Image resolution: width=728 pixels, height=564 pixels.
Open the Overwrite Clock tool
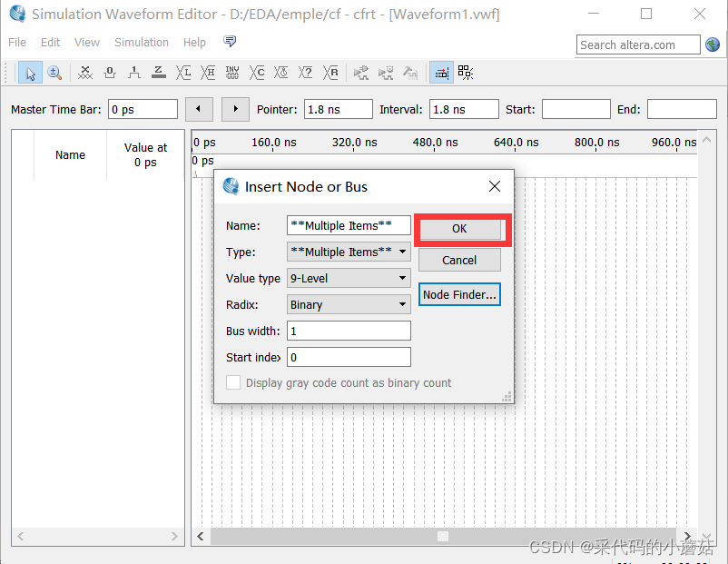tap(280, 73)
